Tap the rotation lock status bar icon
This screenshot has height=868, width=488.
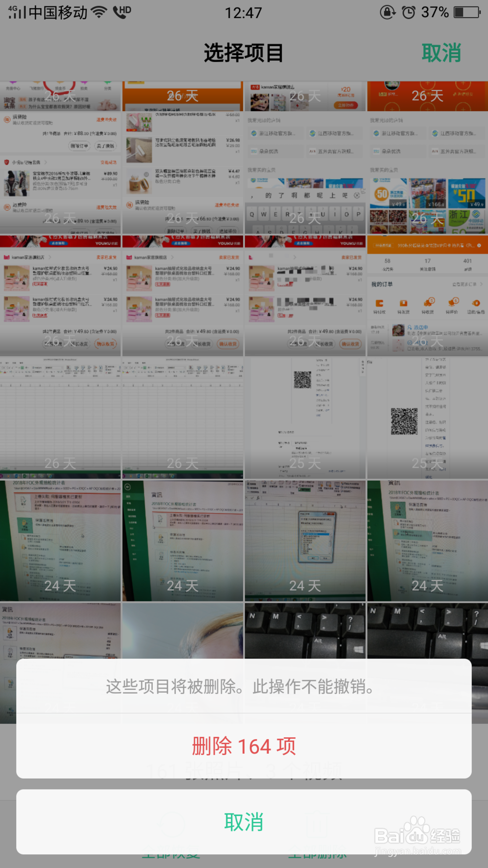click(387, 12)
